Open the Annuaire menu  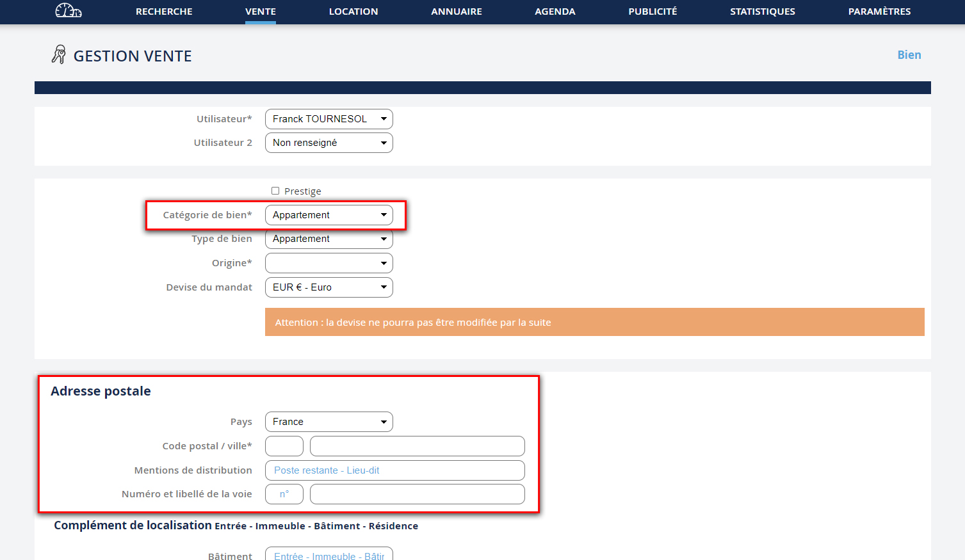[457, 12]
